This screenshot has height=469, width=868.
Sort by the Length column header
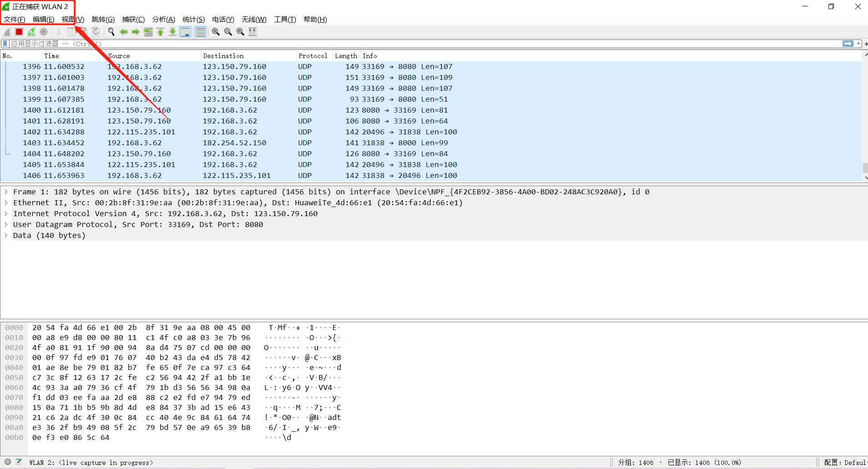pos(346,56)
